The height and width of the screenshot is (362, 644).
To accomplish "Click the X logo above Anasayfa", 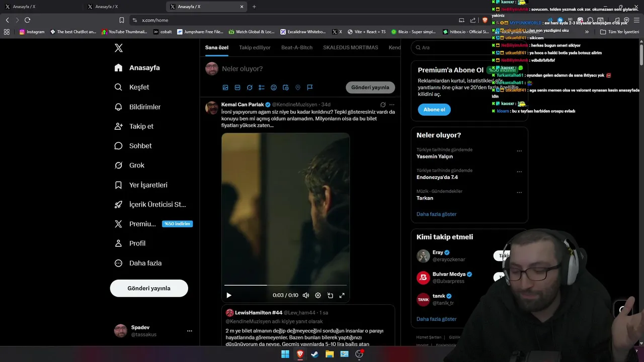I will [x=119, y=48].
